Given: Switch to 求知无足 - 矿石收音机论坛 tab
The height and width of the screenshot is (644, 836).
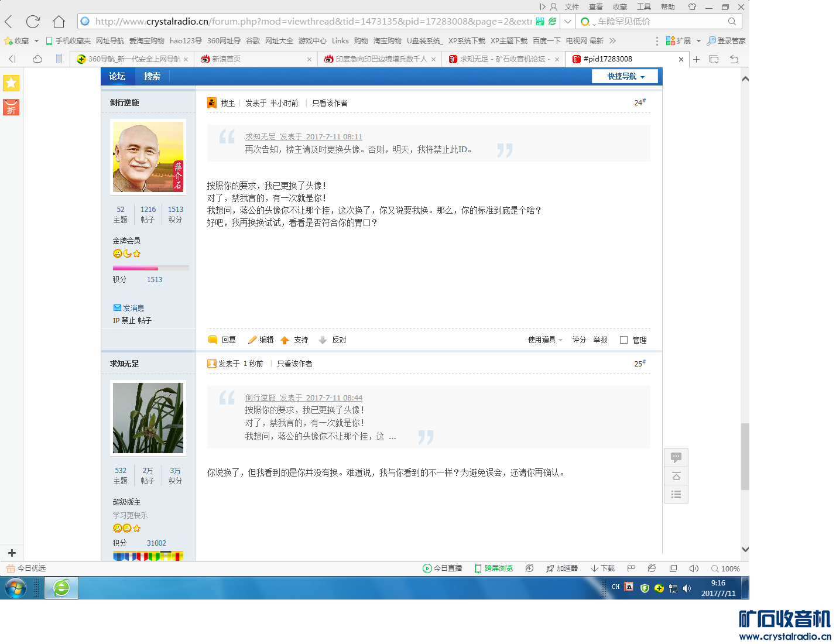Looking at the screenshot, I should coord(504,59).
